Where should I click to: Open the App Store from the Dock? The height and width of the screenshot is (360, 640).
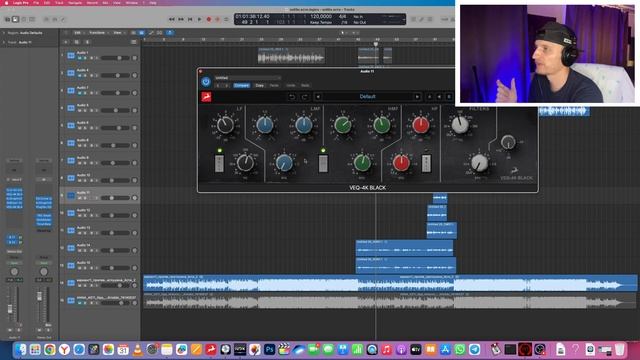click(445, 349)
